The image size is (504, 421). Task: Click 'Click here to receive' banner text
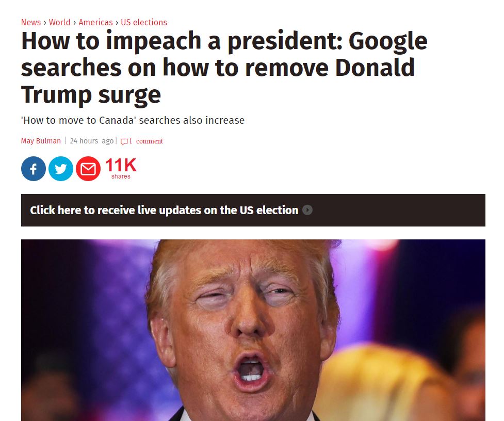coord(83,210)
